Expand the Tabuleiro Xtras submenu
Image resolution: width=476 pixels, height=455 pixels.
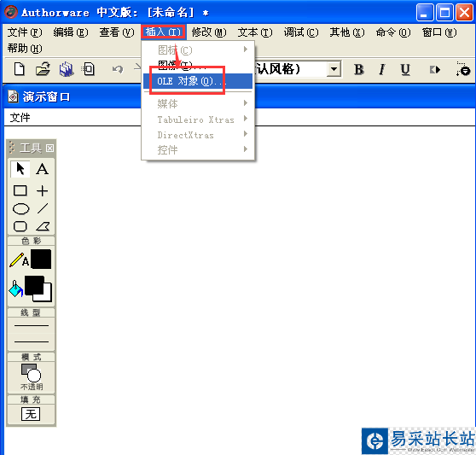198,120
